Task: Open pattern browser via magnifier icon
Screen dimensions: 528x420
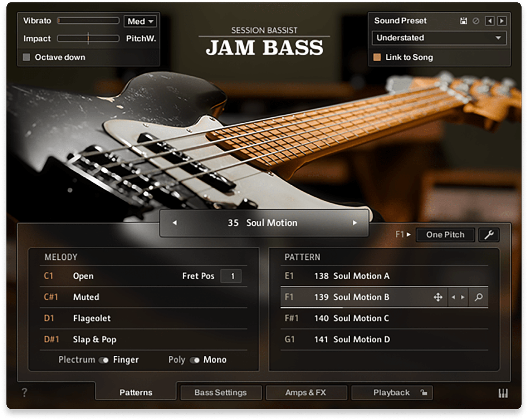Action: pyautogui.click(x=478, y=297)
